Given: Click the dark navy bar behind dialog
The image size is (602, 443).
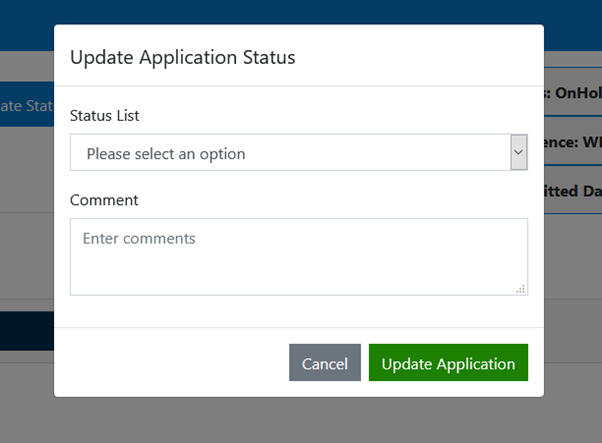Looking at the screenshot, I should point(26,331).
